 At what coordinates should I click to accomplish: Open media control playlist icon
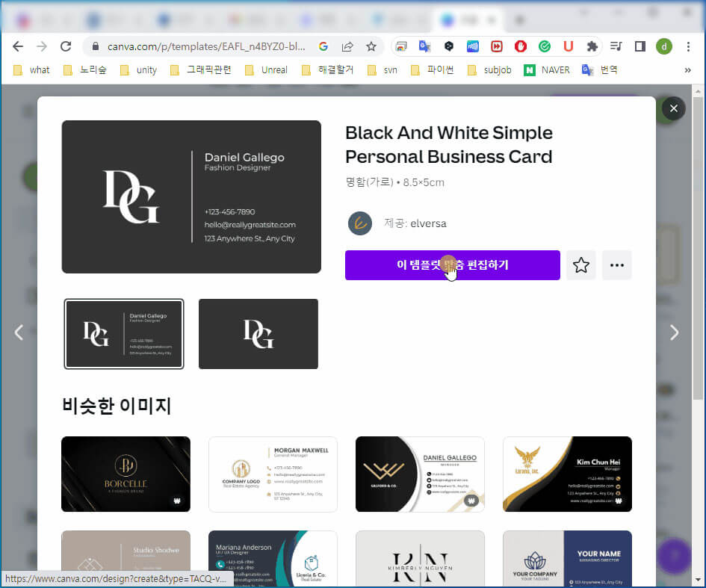coord(616,46)
